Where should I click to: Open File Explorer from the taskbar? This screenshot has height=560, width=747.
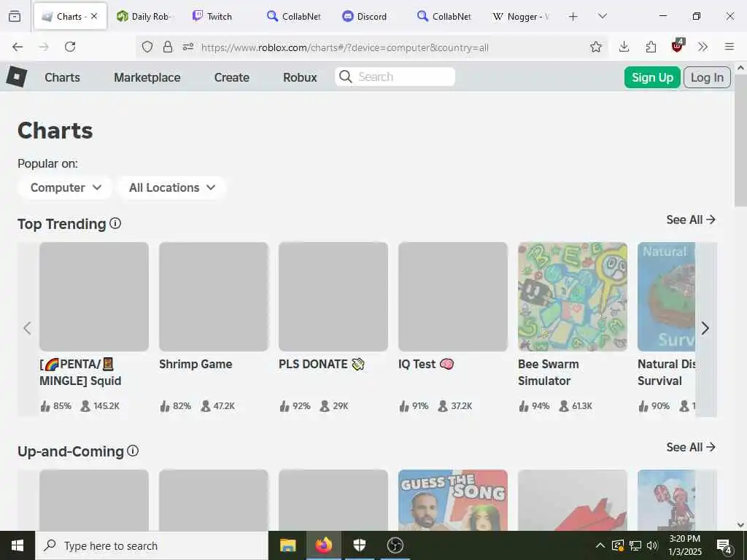point(287,545)
